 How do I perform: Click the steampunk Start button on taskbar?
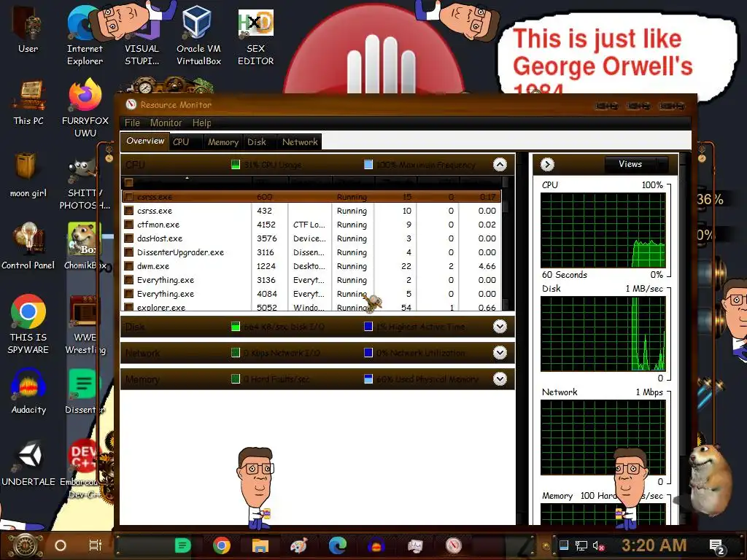tap(26, 545)
